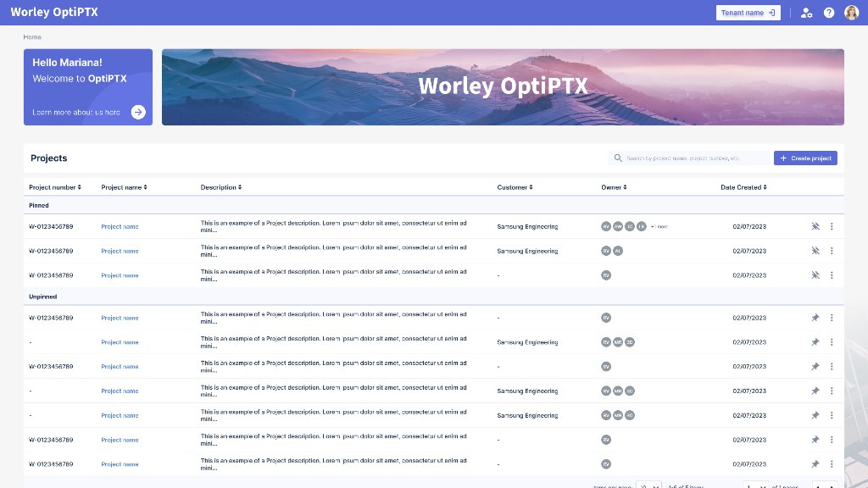Open kebab menu of second unpinned project

[x=832, y=342]
